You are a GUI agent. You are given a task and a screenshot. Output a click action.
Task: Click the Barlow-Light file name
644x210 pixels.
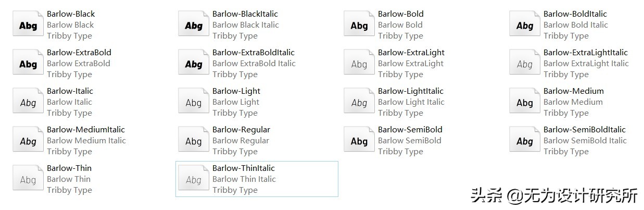tap(236, 91)
